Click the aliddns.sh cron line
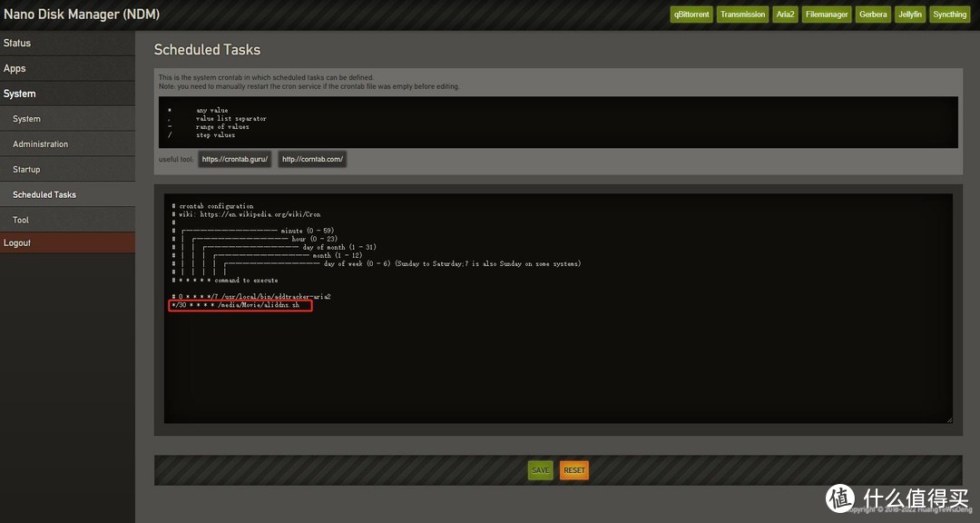980x523 pixels. point(236,305)
